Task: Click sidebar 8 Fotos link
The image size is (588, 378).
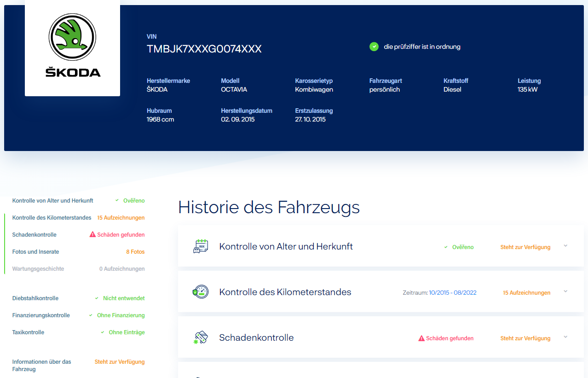Action: (x=135, y=252)
